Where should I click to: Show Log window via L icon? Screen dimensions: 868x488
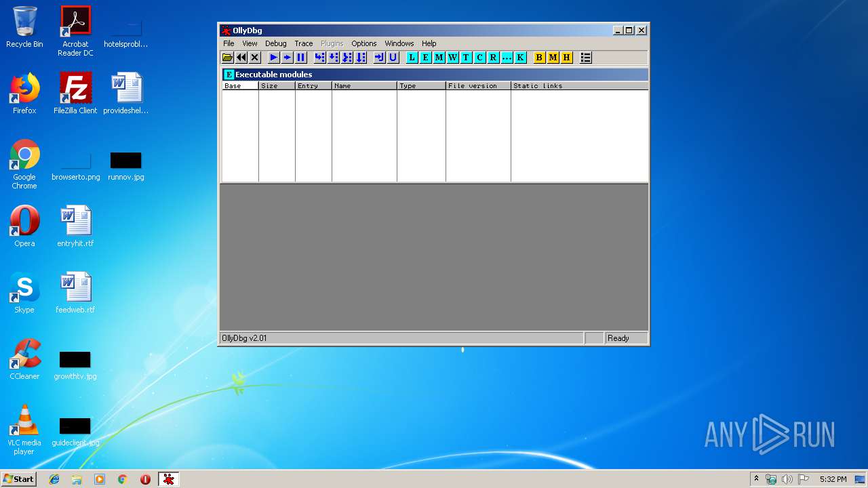point(412,58)
